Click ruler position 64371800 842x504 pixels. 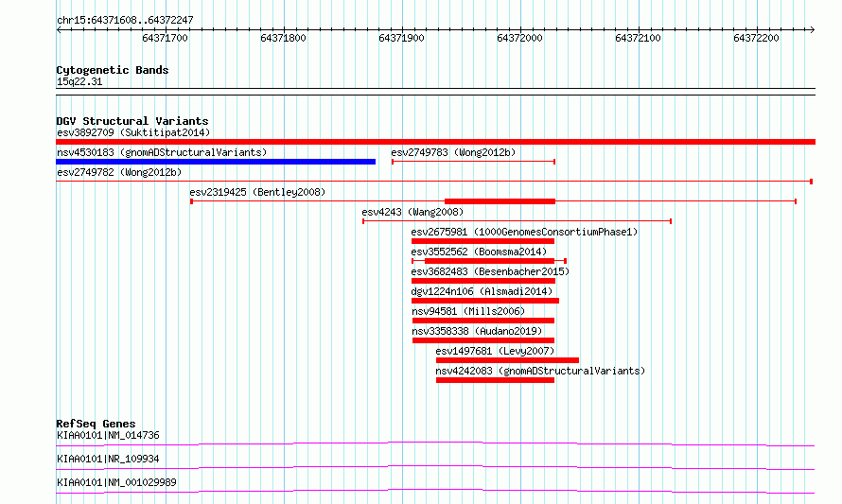[x=283, y=38]
